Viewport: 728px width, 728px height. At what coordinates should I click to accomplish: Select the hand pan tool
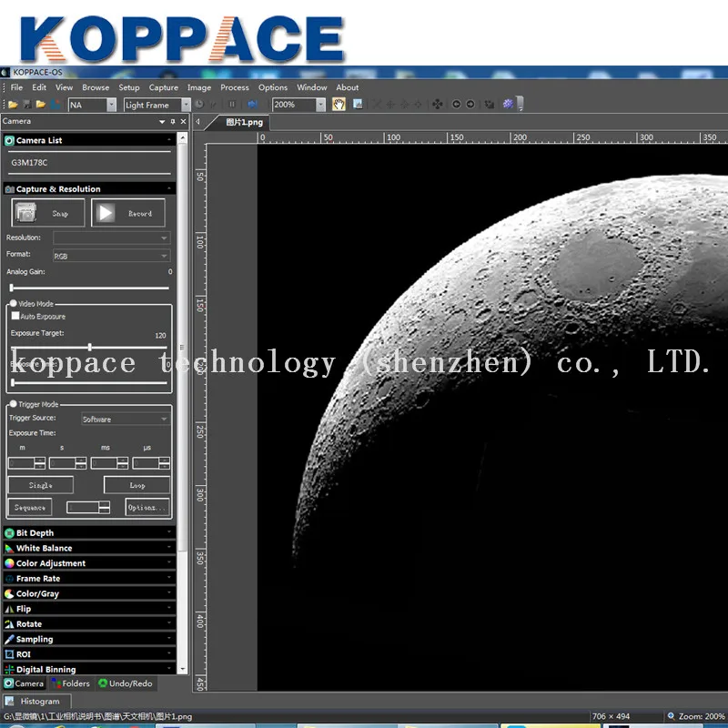(x=339, y=104)
